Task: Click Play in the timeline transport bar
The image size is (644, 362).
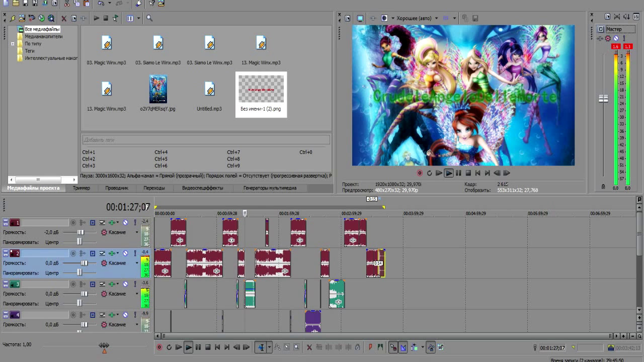Action: tap(188, 347)
